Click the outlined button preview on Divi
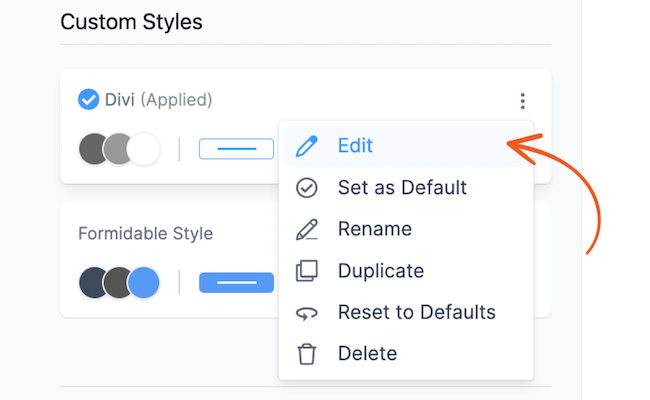This screenshot has width=650, height=400. click(236, 149)
